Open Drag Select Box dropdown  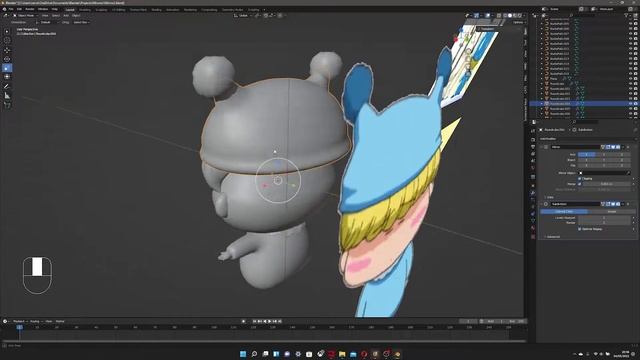click(81, 22)
